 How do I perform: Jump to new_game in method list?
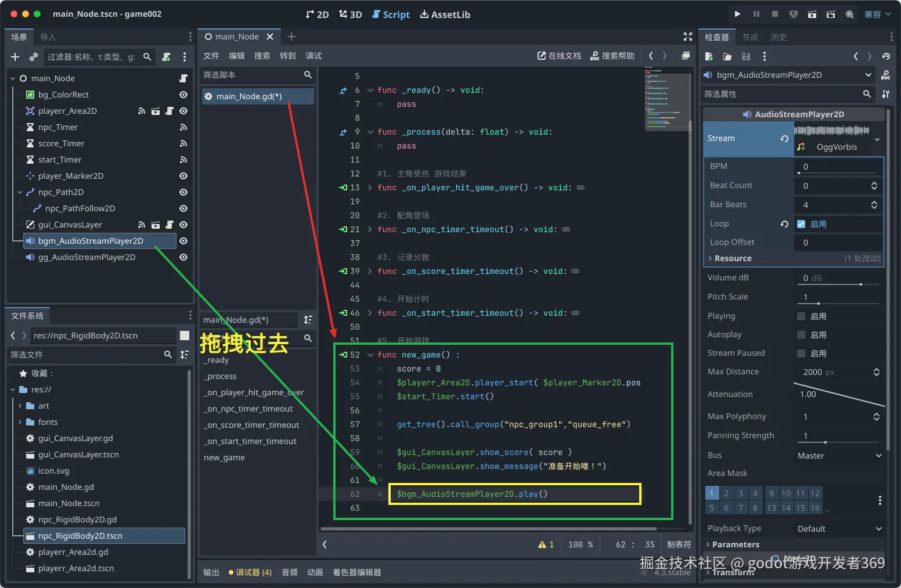(224, 457)
